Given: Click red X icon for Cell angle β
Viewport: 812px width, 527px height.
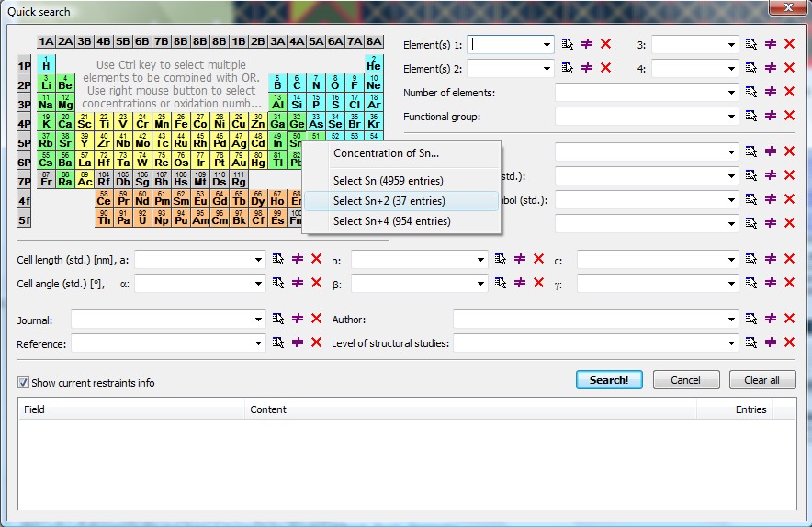Looking at the screenshot, I should (x=538, y=284).
